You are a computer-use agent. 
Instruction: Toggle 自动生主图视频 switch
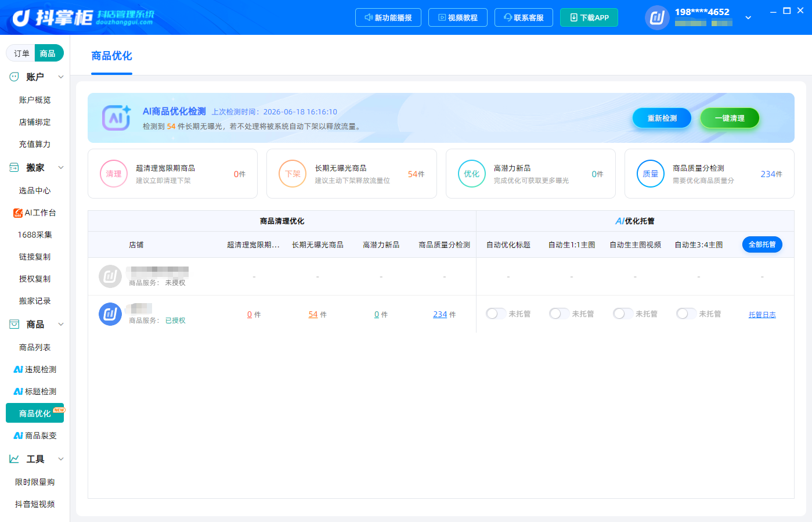click(623, 314)
